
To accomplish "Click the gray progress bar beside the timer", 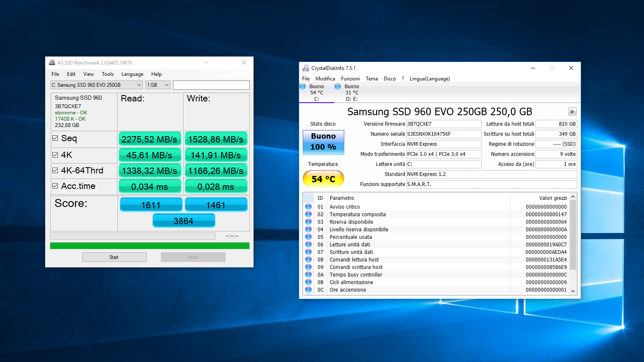I will pyautogui.click(x=132, y=236).
